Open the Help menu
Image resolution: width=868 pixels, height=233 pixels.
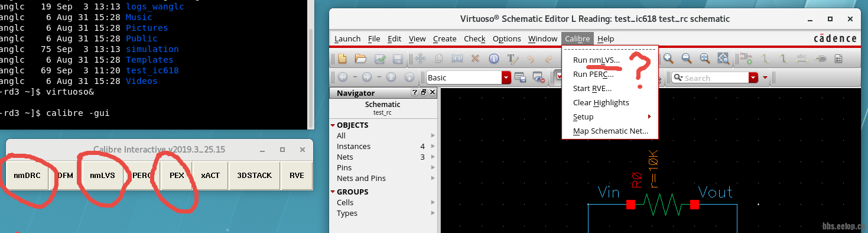(x=606, y=38)
